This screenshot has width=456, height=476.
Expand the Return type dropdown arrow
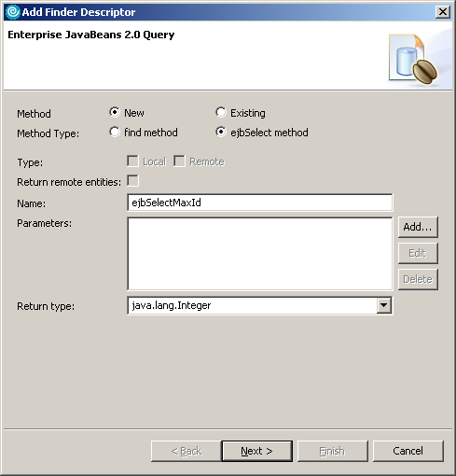[x=384, y=305]
